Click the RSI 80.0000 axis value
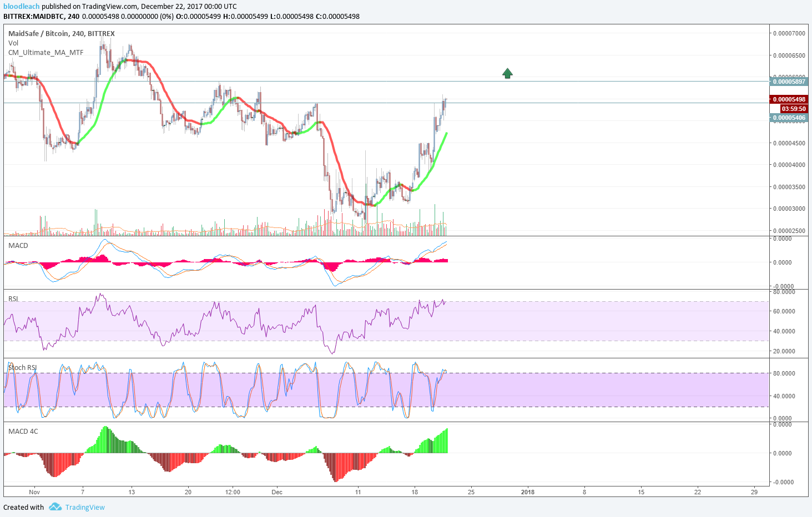The height and width of the screenshot is (517, 812). (x=784, y=292)
